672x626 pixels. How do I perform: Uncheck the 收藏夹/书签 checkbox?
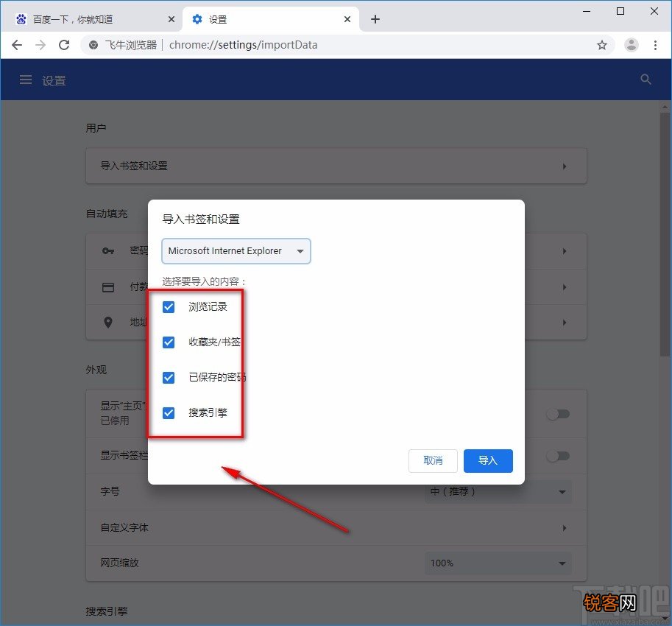tap(169, 342)
